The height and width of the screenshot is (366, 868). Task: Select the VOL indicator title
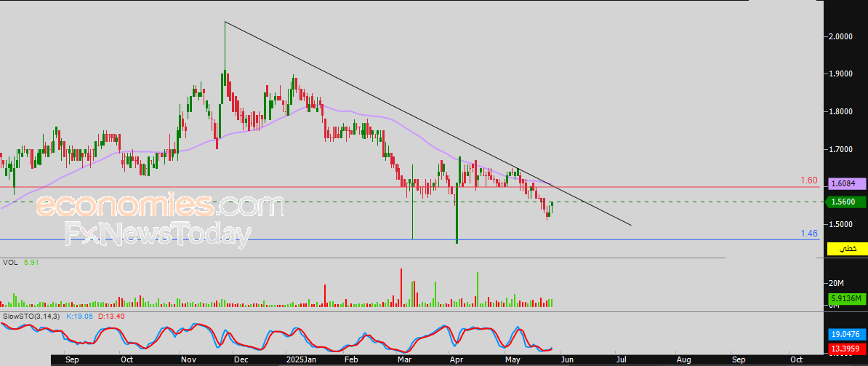coord(9,263)
